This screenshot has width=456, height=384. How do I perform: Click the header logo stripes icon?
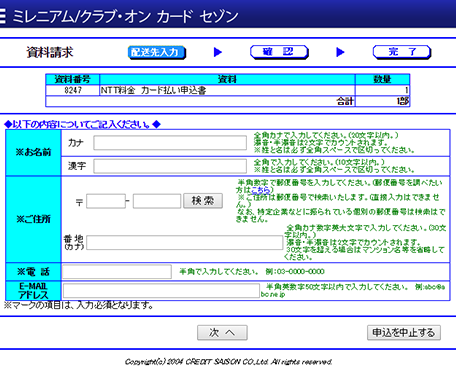coord(3,16)
